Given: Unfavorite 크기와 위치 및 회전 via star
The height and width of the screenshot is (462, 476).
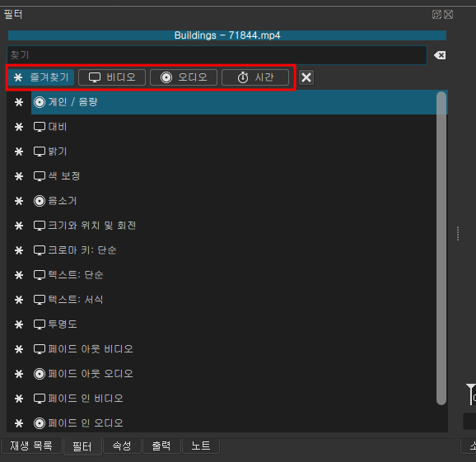Looking at the screenshot, I should pos(19,226).
